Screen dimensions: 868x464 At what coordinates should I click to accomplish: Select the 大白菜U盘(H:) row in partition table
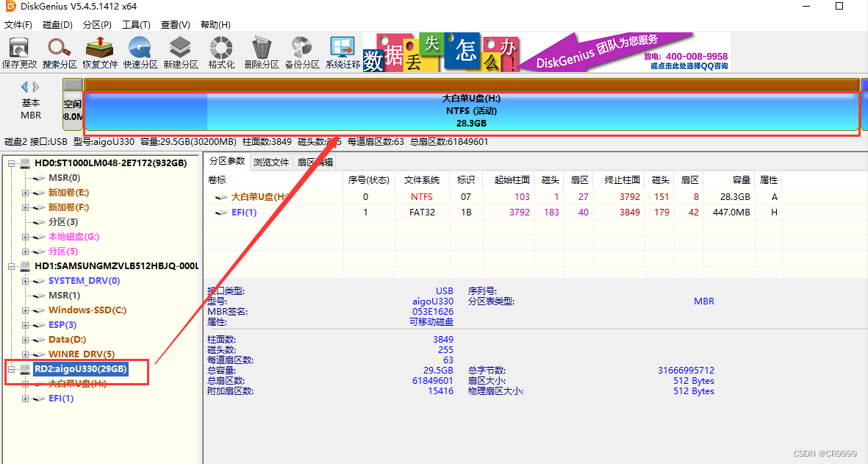(492, 196)
